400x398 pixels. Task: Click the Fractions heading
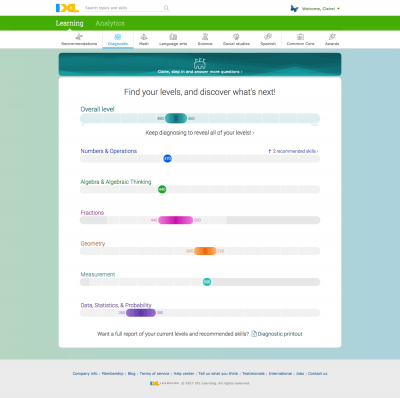(92, 213)
